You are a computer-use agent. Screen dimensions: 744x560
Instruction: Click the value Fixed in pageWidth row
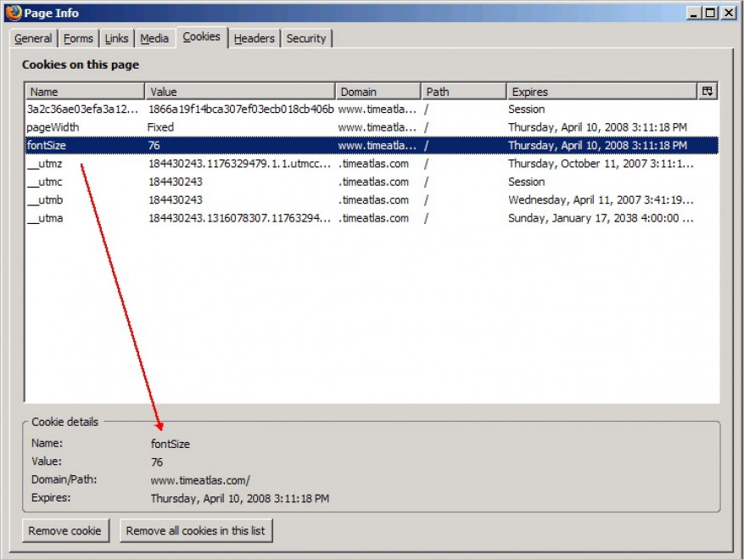(161, 127)
